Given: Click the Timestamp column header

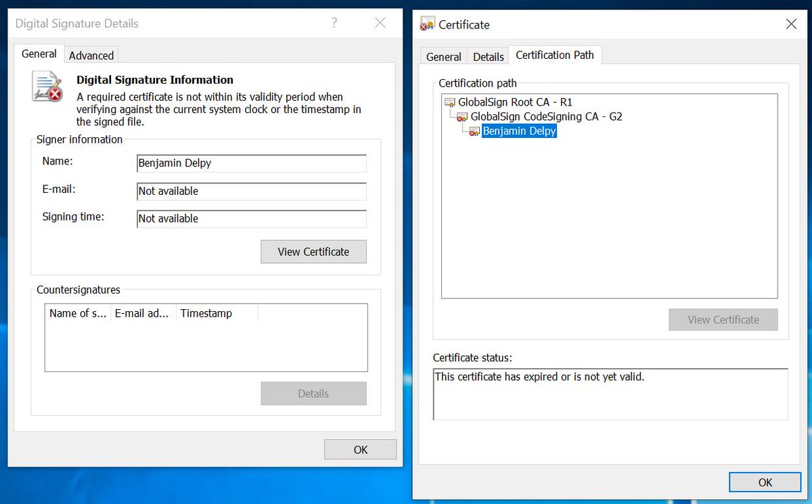Looking at the screenshot, I should (x=217, y=313).
